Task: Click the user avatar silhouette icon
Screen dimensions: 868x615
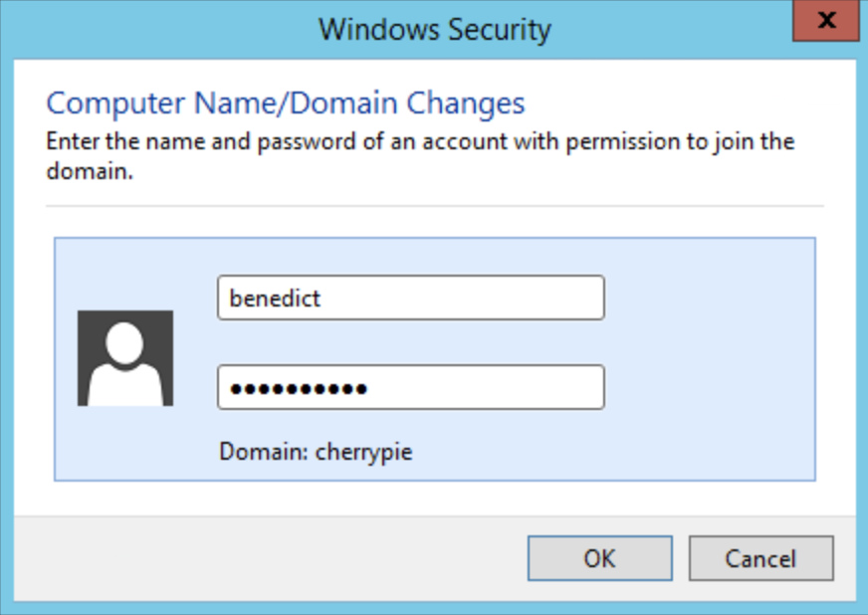Action: click(x=125, y=358)
